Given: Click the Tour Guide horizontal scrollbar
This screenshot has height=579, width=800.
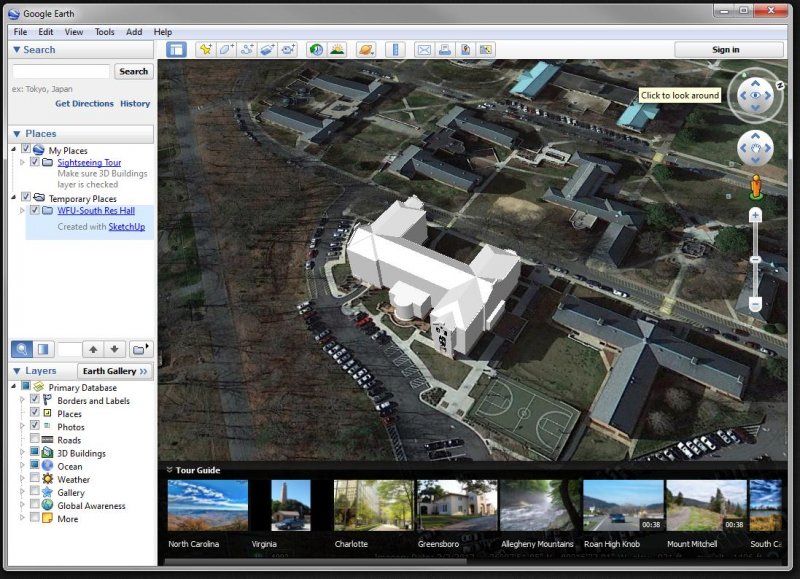Looking at the screenshot, I should click(x=315, y=562).
